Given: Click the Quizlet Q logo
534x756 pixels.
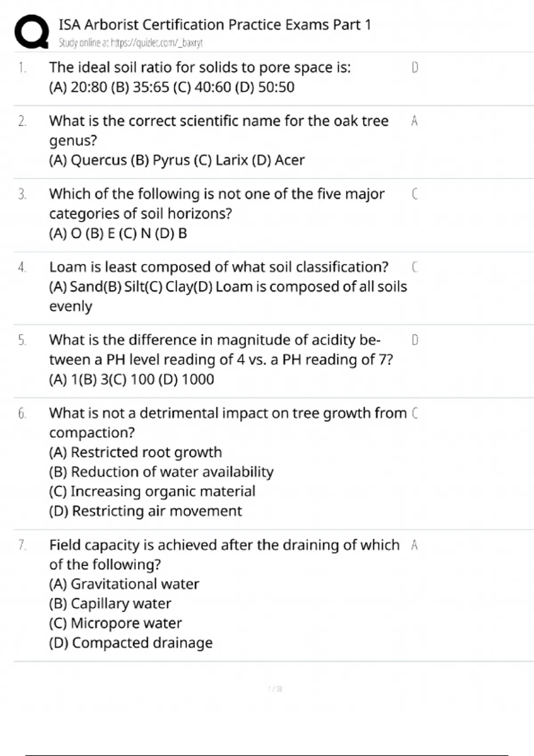Looking at the screenshot, I should pos(31,32).
